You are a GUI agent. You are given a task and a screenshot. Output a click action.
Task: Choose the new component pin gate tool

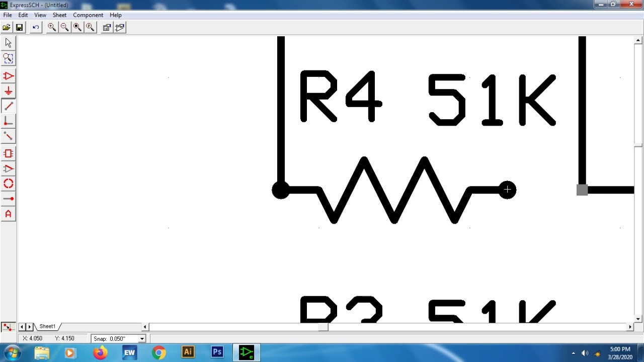[8, 169]
